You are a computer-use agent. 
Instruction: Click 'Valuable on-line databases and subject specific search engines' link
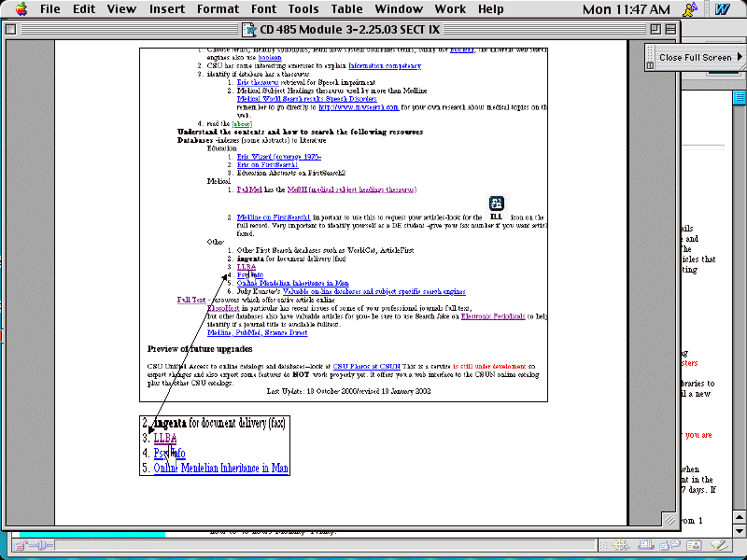pos(374,291)
